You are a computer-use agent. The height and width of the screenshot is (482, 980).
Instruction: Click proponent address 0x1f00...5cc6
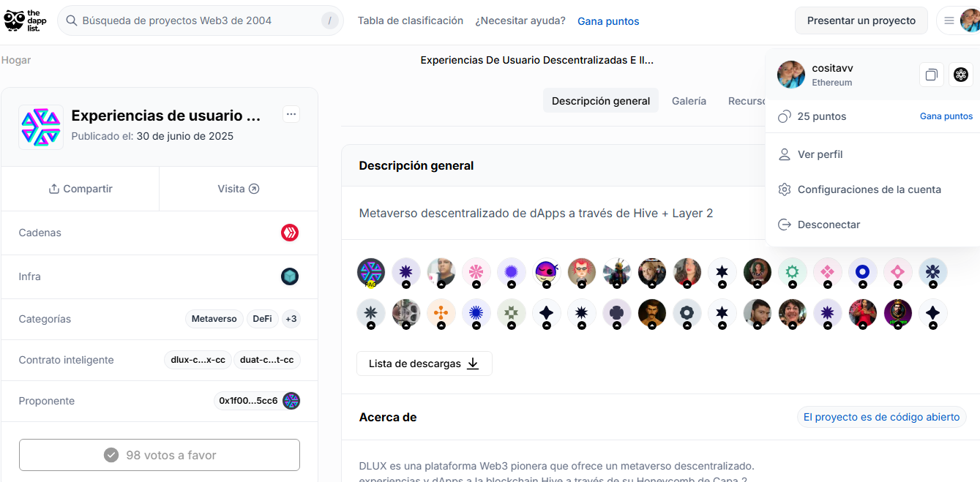coord(249,401)
